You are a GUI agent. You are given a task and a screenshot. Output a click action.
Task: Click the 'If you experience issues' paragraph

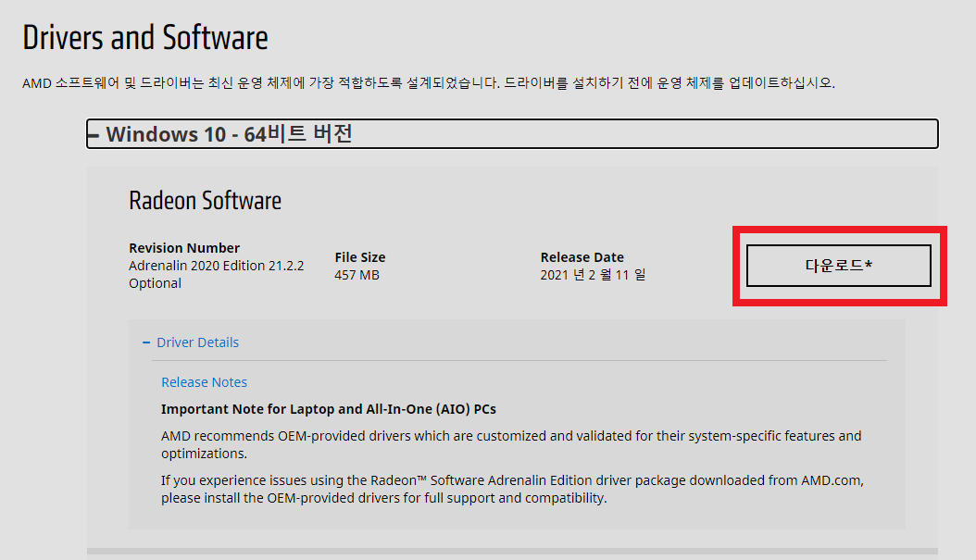pyautogui.click(x=512, y=489)
